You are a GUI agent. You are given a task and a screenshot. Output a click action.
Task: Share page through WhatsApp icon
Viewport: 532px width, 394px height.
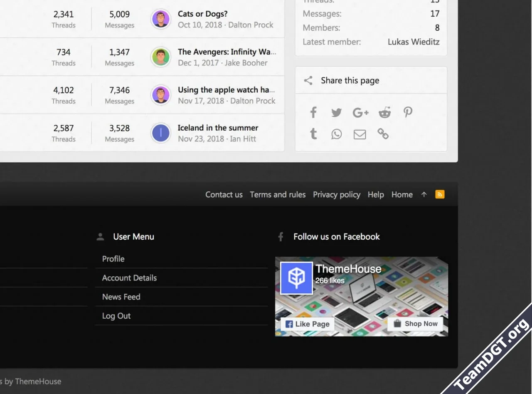click(337, 134)
